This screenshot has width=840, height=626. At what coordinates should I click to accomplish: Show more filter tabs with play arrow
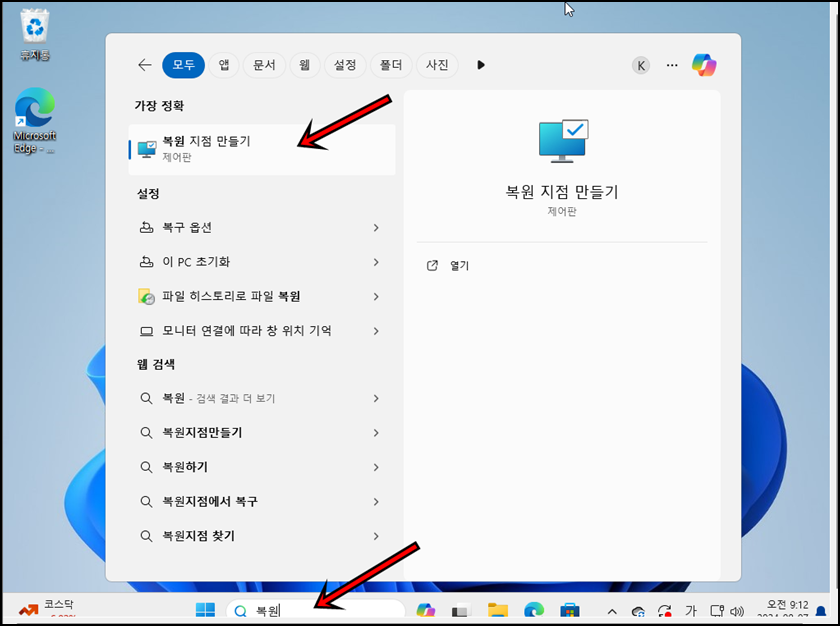pyautogui.click(x=481, y=65)
